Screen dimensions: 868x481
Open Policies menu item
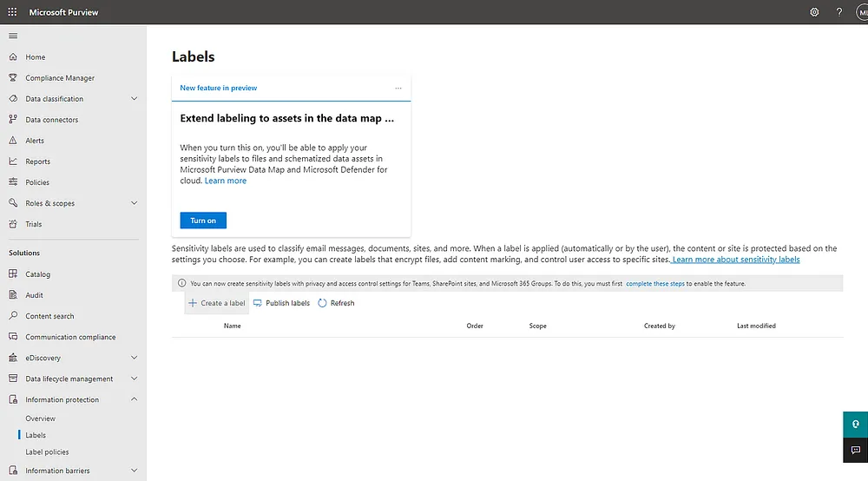[x=37, y=182]
